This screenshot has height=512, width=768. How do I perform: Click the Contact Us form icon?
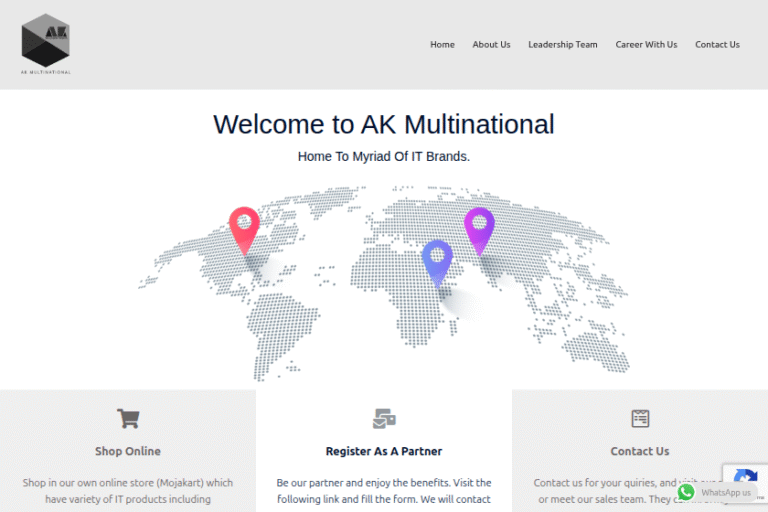click(640, 418)
